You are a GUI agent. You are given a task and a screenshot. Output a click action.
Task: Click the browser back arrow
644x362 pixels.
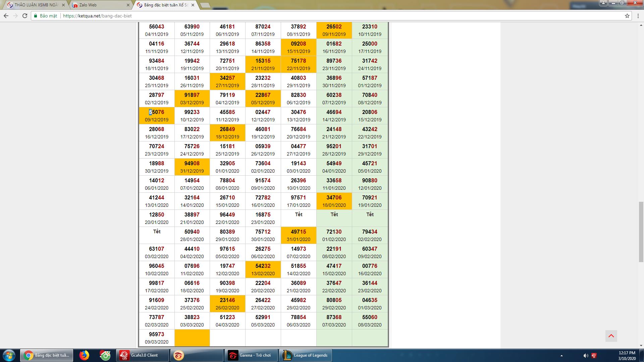coord(6,16)
